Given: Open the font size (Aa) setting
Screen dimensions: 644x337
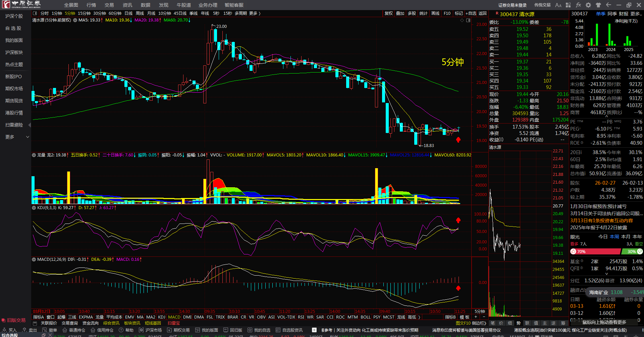Looking at the screenshot, I should [558, 5].
